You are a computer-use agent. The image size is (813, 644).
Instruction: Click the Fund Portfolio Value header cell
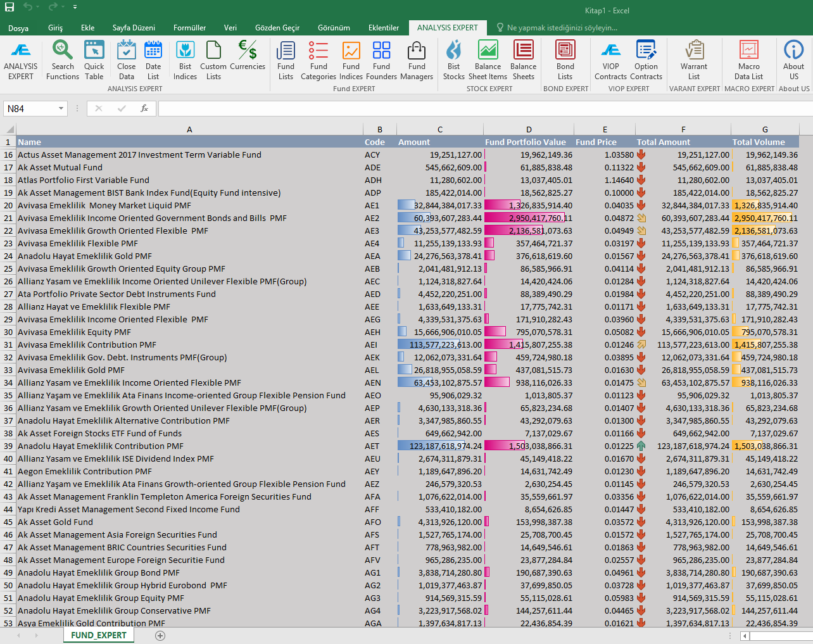tap(529, 142)
